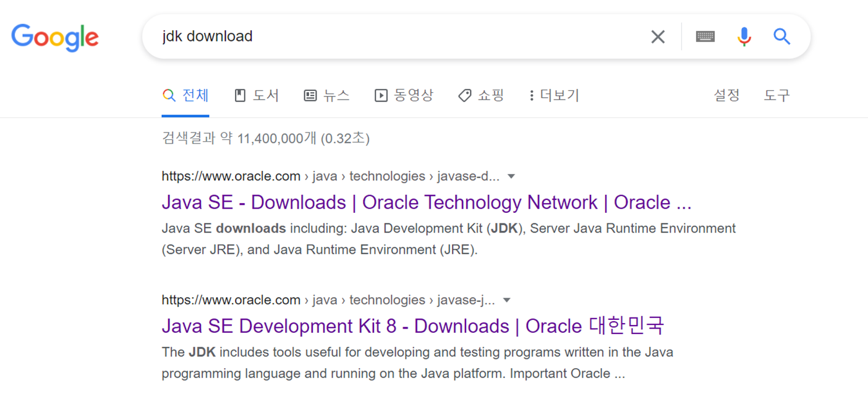Open the 도구 tools menu
Image resolution: width=868 pixels, height=414 pixels.
tap(777, 95)
